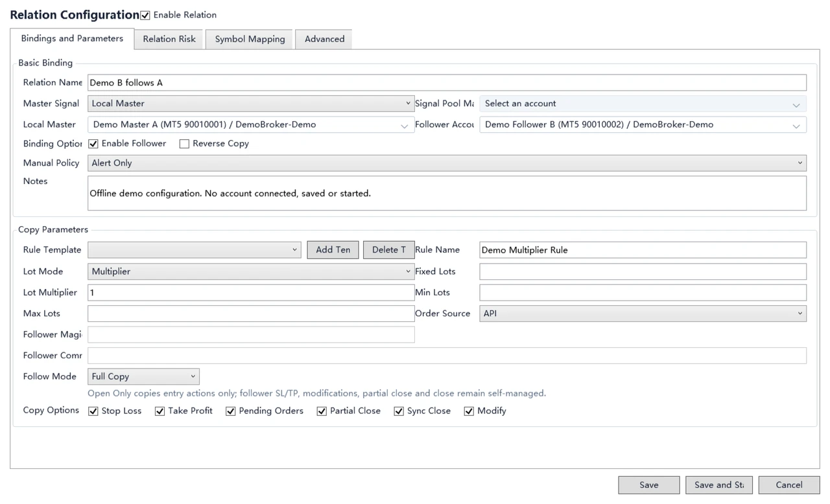Click into the Follower Comment field

pyautogui.click(x=447, y=356)
